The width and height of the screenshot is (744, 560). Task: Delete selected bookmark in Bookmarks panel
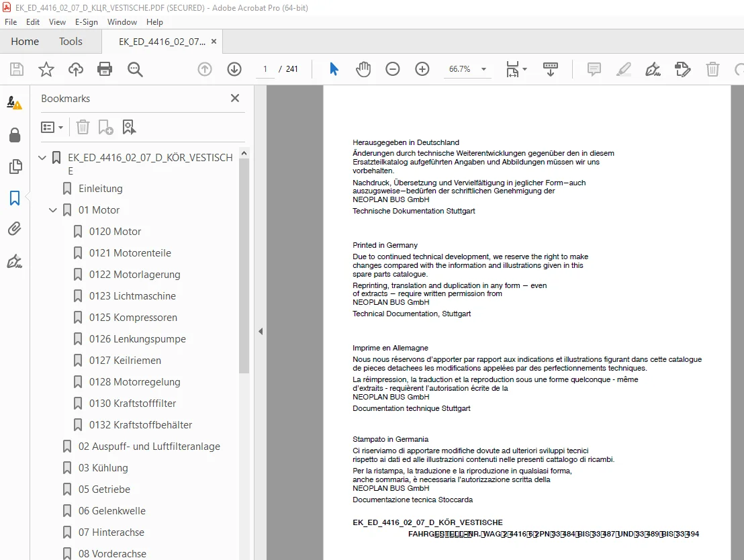pyautogui.click(x=83, y=127)
